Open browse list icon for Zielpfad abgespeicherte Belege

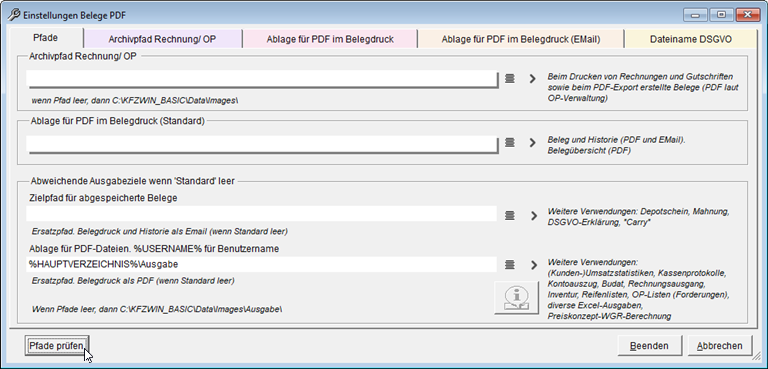coord(510,215)
